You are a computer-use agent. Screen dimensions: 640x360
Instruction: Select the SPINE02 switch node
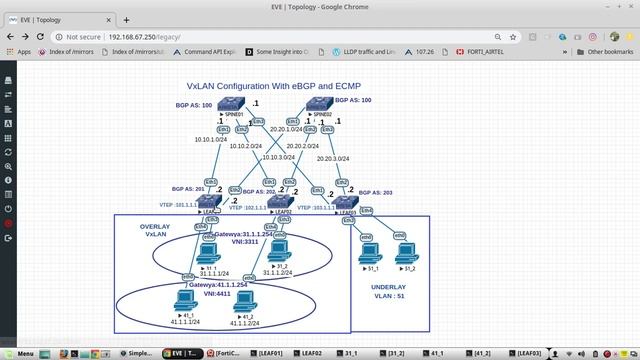tap(320, 104)
